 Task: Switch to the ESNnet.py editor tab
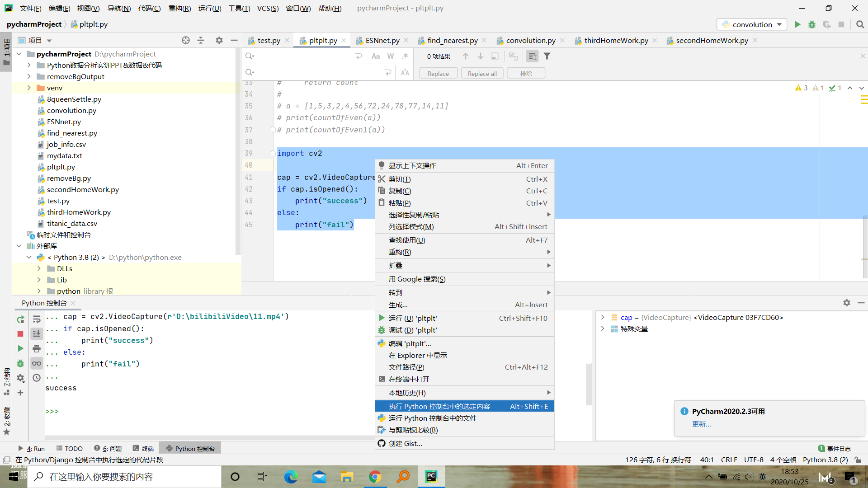coord(382,40)
